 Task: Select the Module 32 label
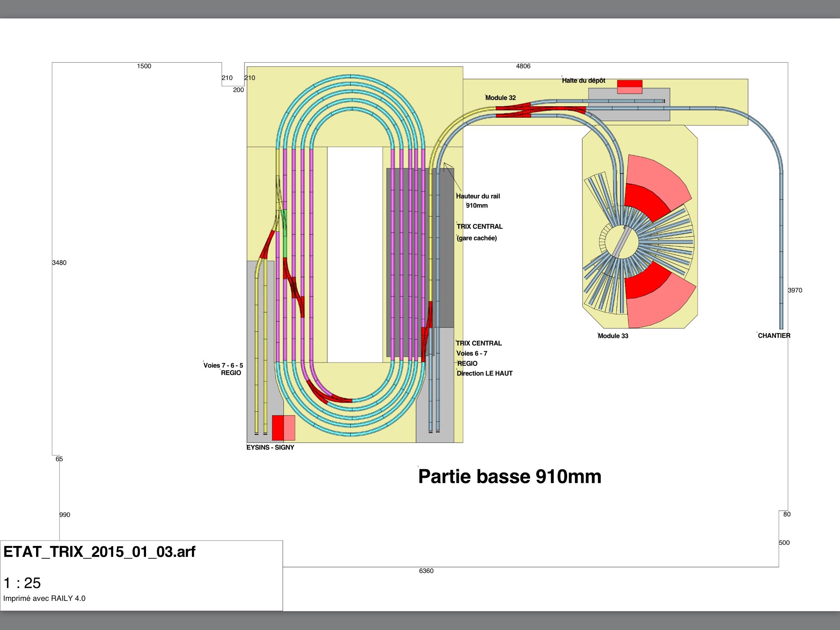tap(500, 98)
